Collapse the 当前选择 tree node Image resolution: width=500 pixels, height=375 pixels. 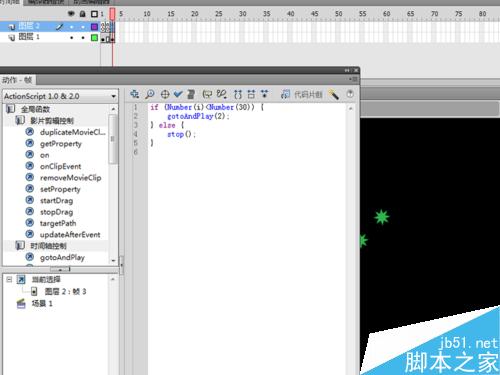[x=9, y=279]
